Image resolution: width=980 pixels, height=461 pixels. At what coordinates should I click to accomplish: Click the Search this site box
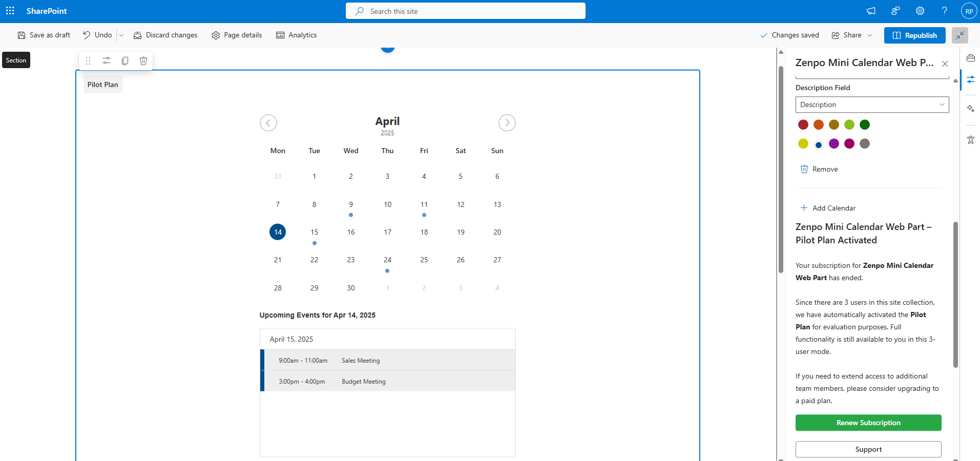tap(465, 11)
